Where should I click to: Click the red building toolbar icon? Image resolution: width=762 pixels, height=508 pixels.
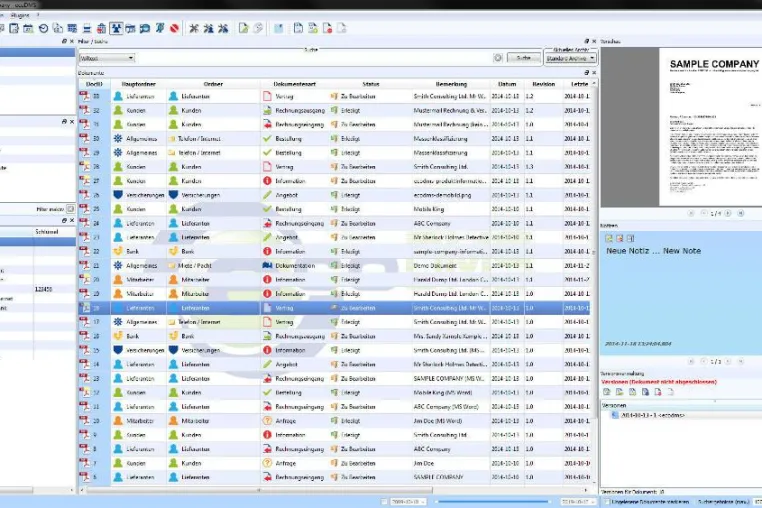[x=101, y=28]
